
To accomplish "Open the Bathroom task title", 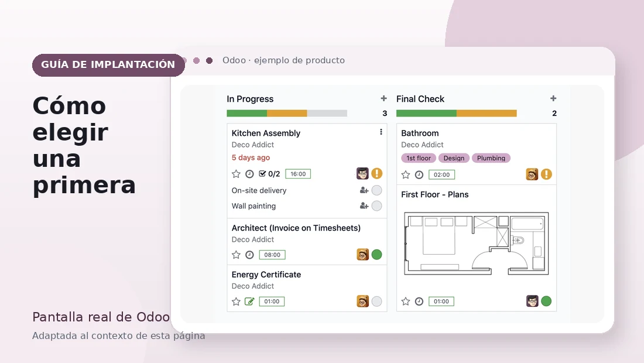I will point(420,133).
